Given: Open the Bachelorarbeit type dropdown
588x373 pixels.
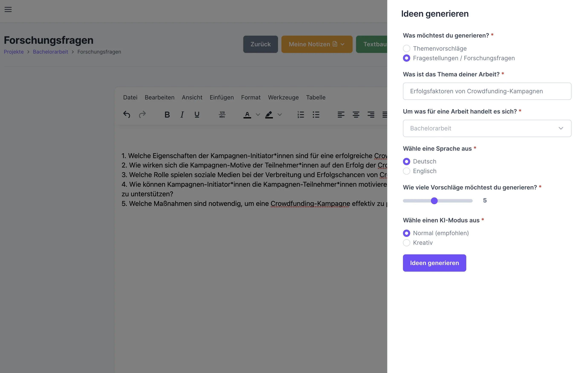Looking at the screenshot, I should pos(487,128).
